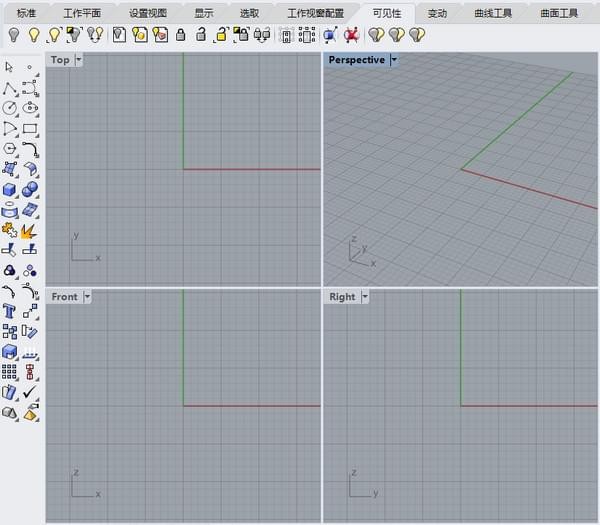Viewport: 600px width, 525px height.
Task: Click the Explode tool icon
Action: pyautogui.click(x=29, y=231)
